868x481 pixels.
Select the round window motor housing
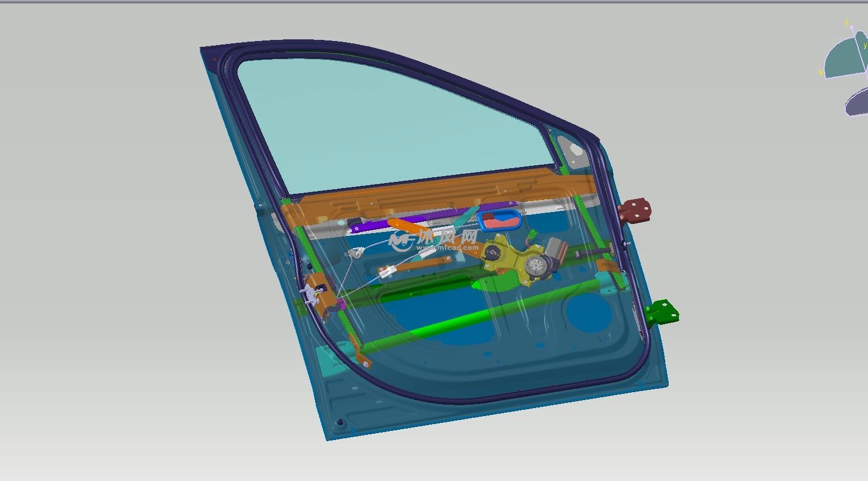click(535, 266)
